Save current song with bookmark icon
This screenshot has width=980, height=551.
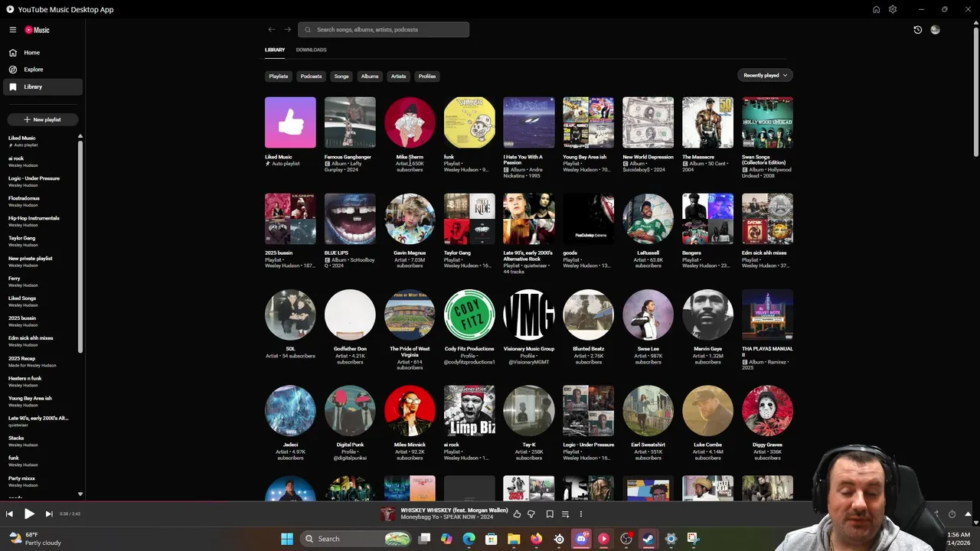(x=550, y=514)
